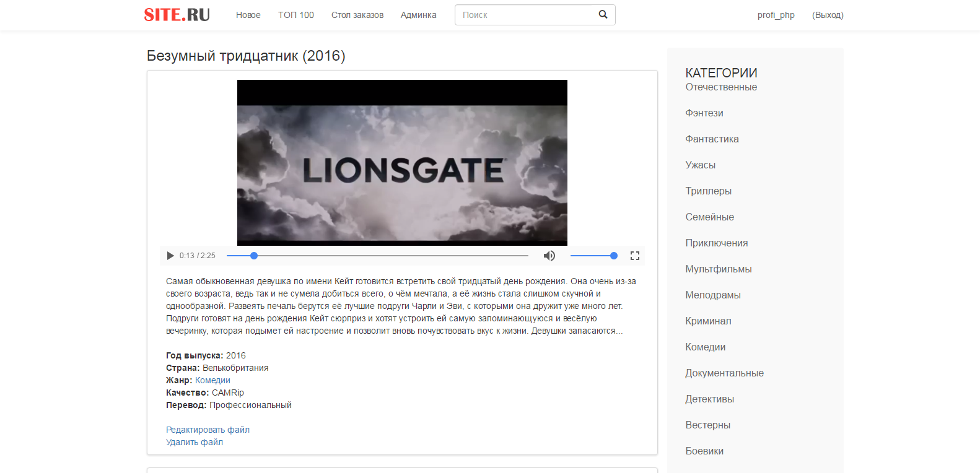This screenshot has height=473, width=980.
Task: Open the Криминал category
Action: 708,321
